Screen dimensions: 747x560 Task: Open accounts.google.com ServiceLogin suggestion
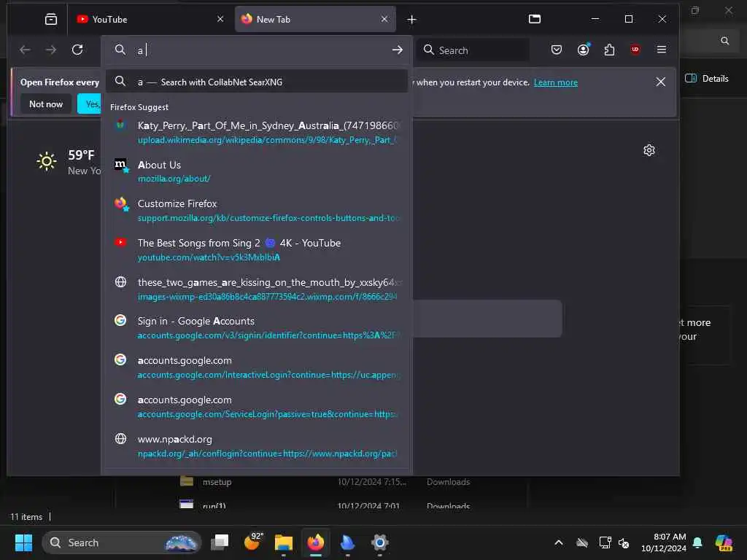tap(256, 407)
